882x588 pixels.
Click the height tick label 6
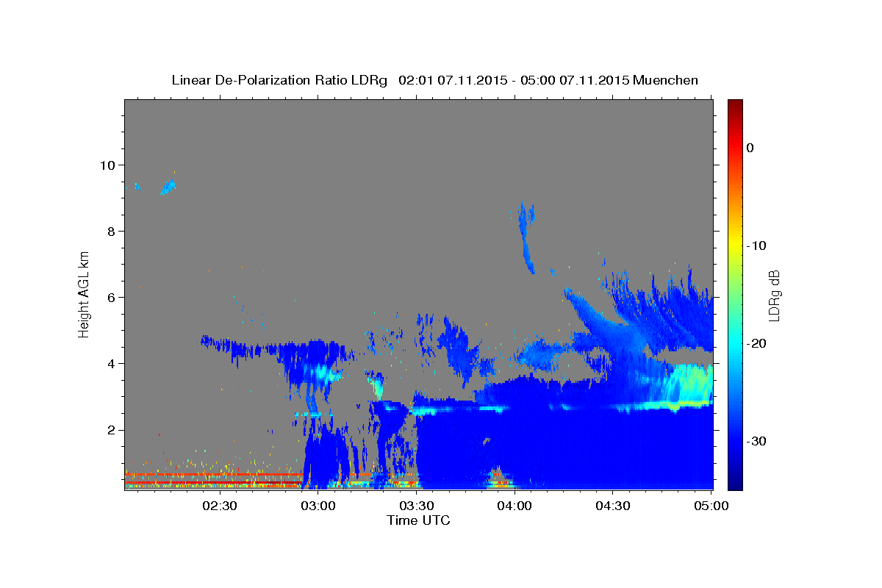[x=112, y=297]
